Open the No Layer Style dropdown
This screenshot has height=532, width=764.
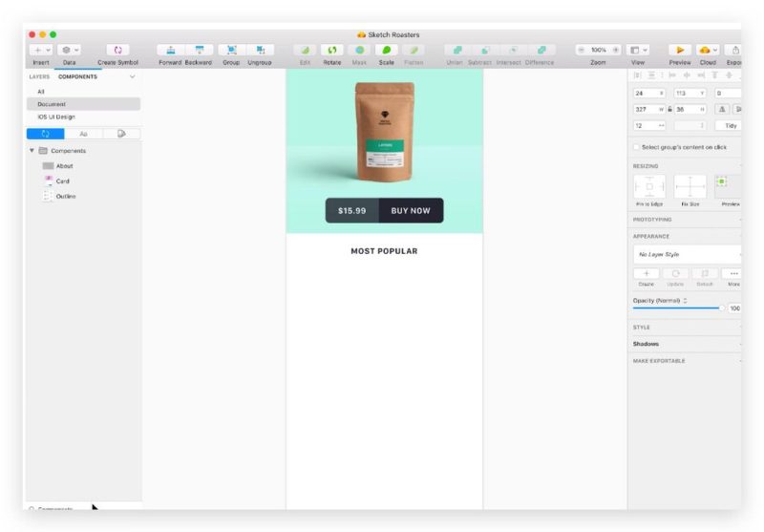(687, 255)
